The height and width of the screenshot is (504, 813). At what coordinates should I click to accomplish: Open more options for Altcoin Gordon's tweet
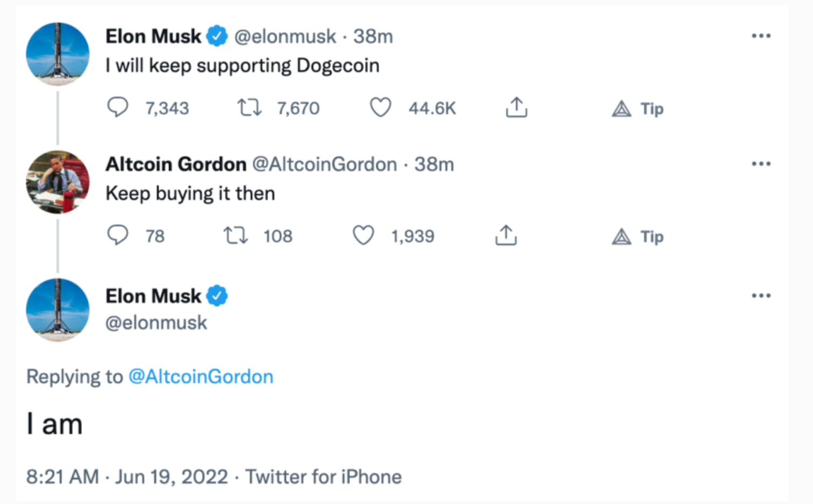pos(761,164)
